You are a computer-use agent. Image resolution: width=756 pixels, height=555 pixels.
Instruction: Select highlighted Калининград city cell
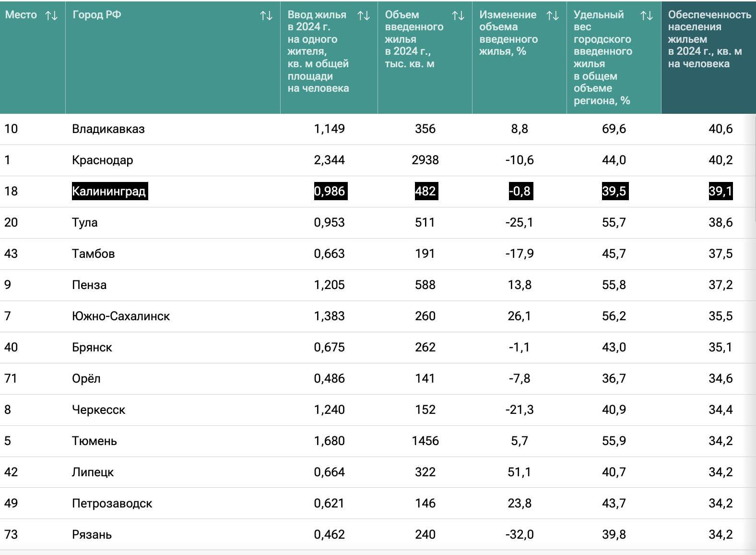[110, 191]
